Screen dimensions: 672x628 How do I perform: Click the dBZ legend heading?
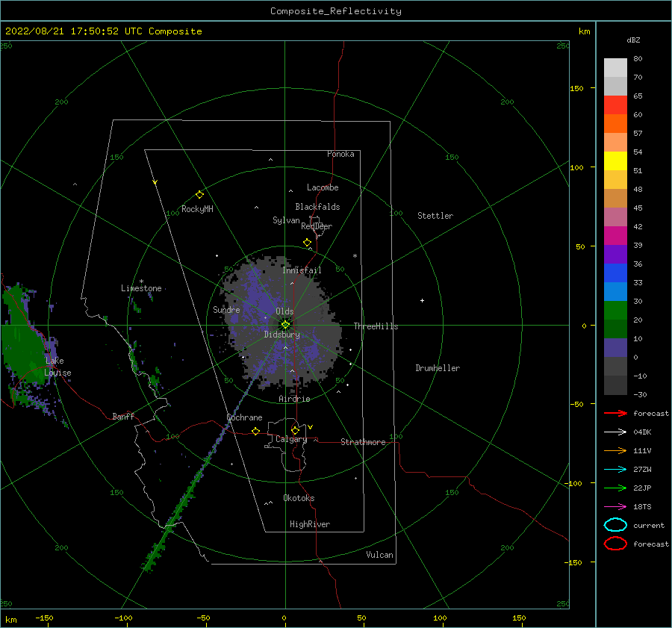(x=633, y=40)
